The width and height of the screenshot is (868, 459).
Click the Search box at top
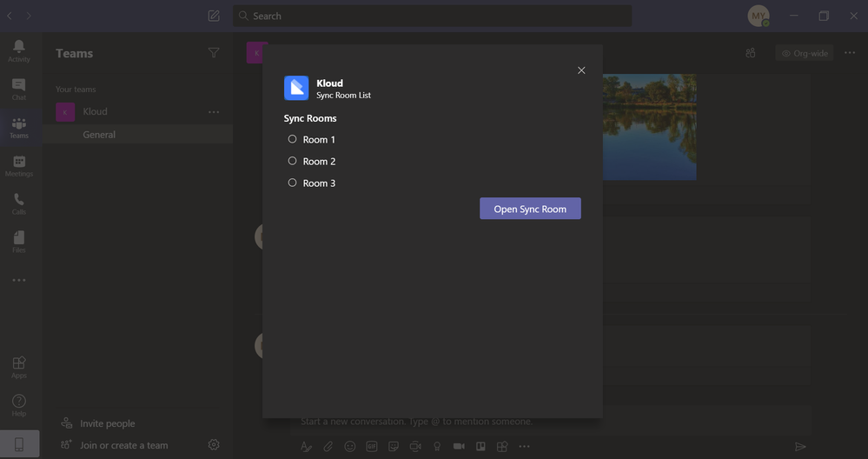[432, 16]
